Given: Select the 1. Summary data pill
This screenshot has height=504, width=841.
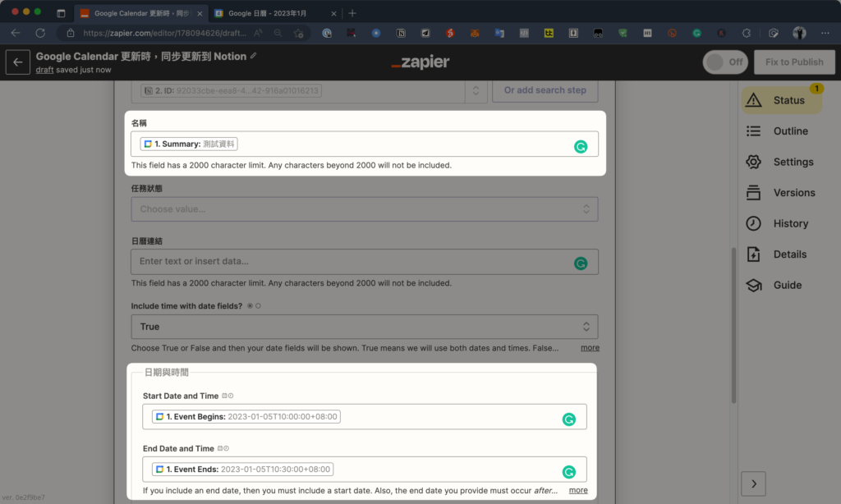Looking at the screenshot, I should pyautogui.click(x=189, y=144).
